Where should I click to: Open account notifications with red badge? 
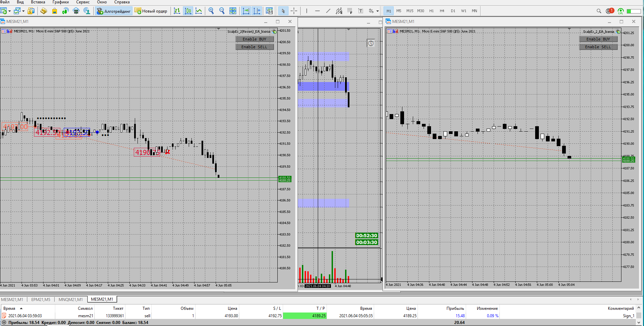click(610, 11)
